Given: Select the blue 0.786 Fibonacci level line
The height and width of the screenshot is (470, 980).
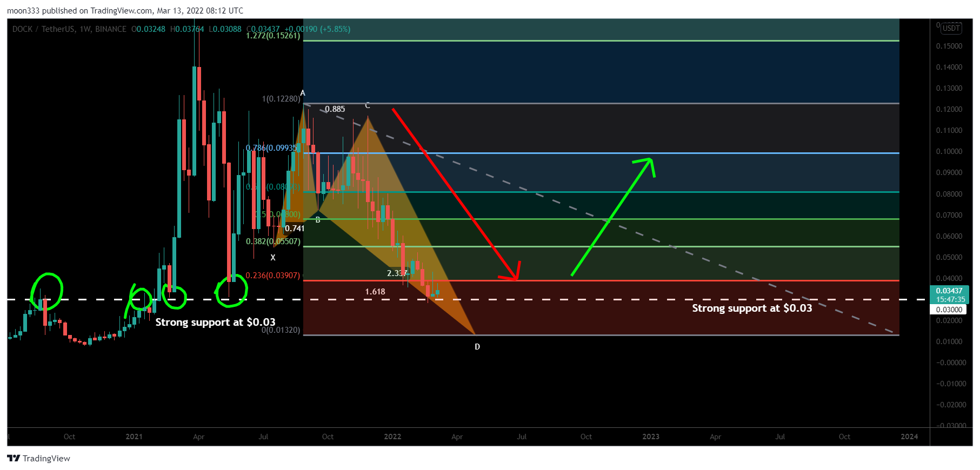Looking at the screenshot, I should (x=601, y=153).
